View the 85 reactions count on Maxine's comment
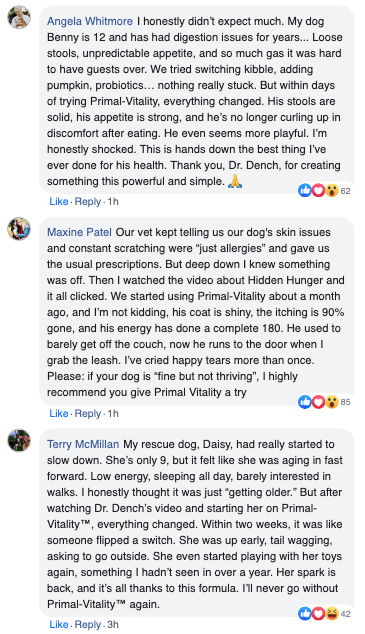 (345, 402)
